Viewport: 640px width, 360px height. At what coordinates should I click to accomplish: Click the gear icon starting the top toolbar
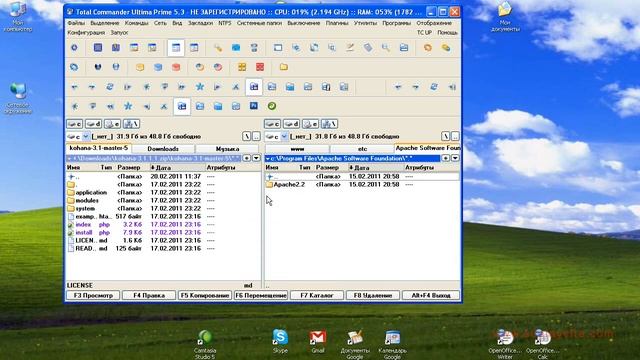tap(74, 48)
